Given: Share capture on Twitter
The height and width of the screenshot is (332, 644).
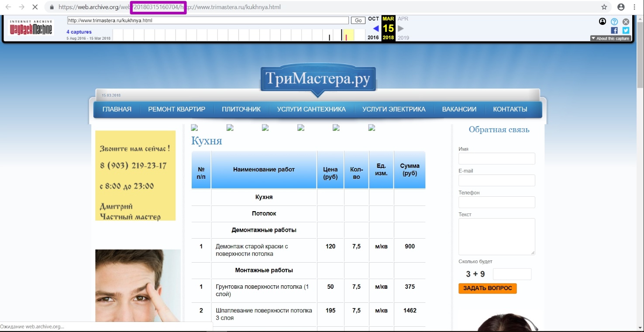Looking at the screenshot, I should click(x=626, y=31).
